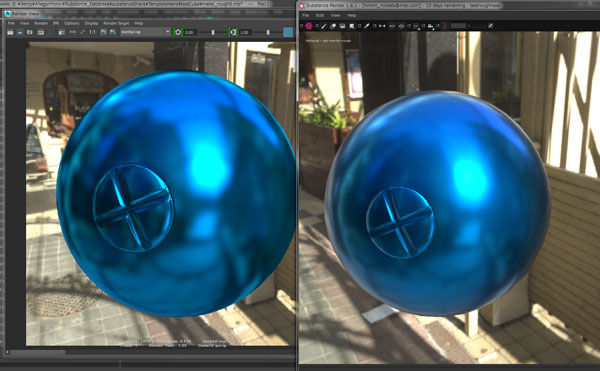Open View menu in Substance Painter

pos(336,15)
